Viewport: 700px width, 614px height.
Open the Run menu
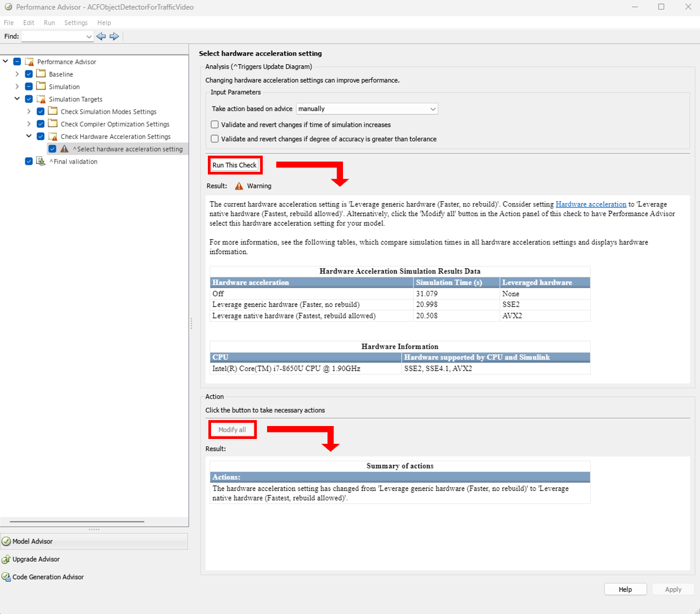pyautogui.click(x=50, y=23)
